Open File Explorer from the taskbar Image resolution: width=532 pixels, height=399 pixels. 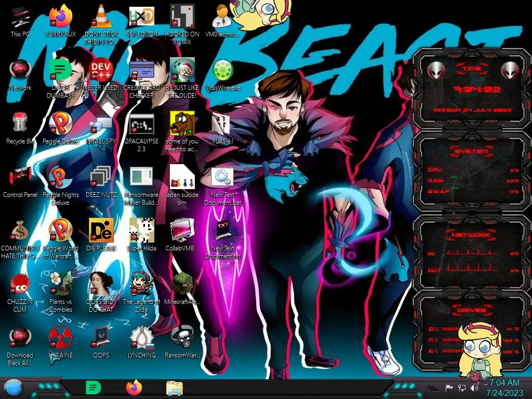tap(175, 389)
